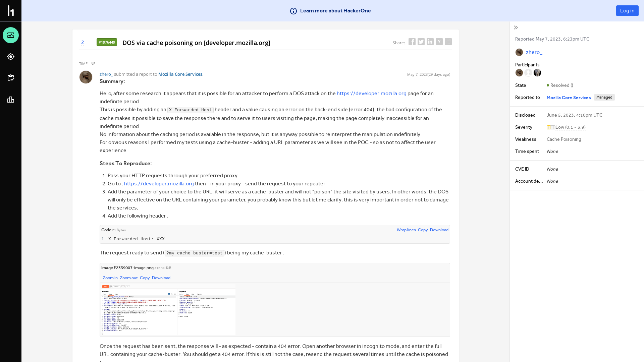
Task: Click the code line X-Forwarded-Host: XXX
Action: (x=137, y=239)
